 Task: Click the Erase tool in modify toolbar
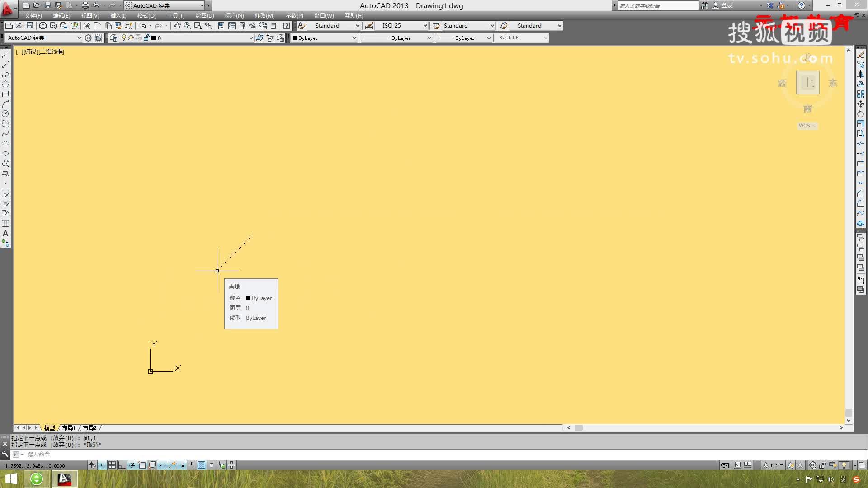pyautogui.click(x=861, y=54)
